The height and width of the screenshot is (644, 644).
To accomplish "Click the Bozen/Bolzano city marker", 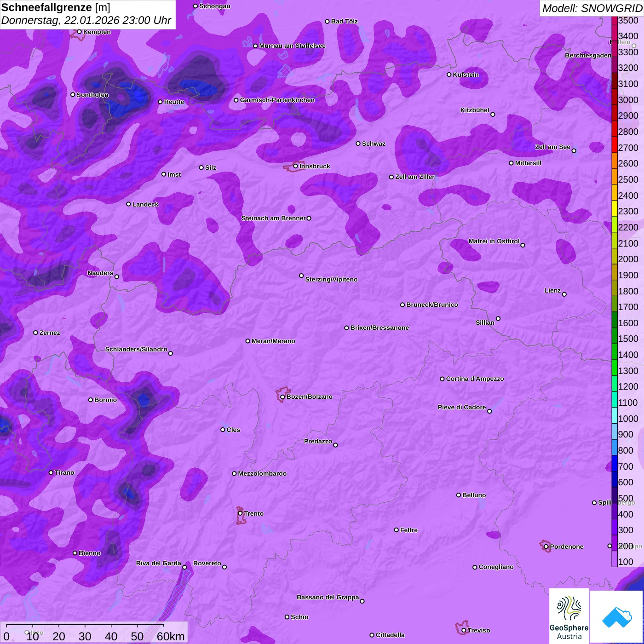I will point(283,397).
